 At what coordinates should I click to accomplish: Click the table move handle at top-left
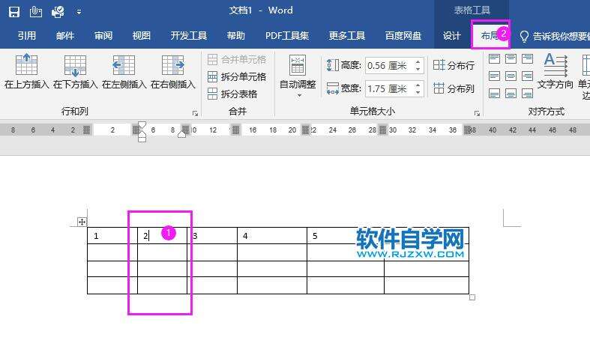click(x=82, y=222)
